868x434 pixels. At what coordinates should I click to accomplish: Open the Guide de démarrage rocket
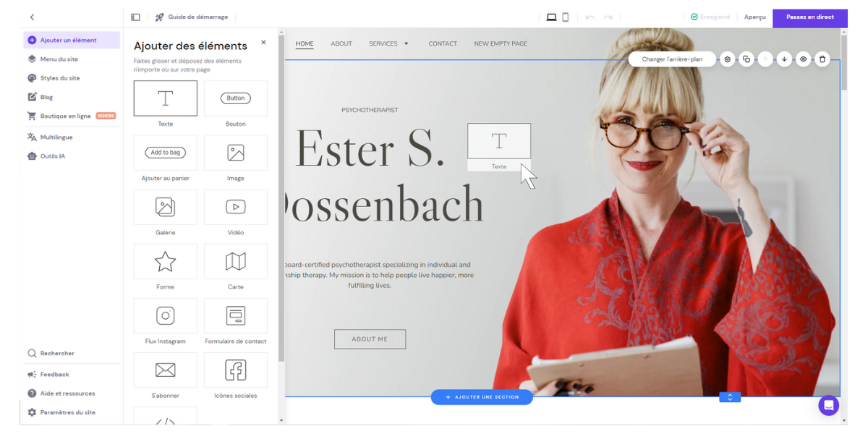click(x=192, y=17)
